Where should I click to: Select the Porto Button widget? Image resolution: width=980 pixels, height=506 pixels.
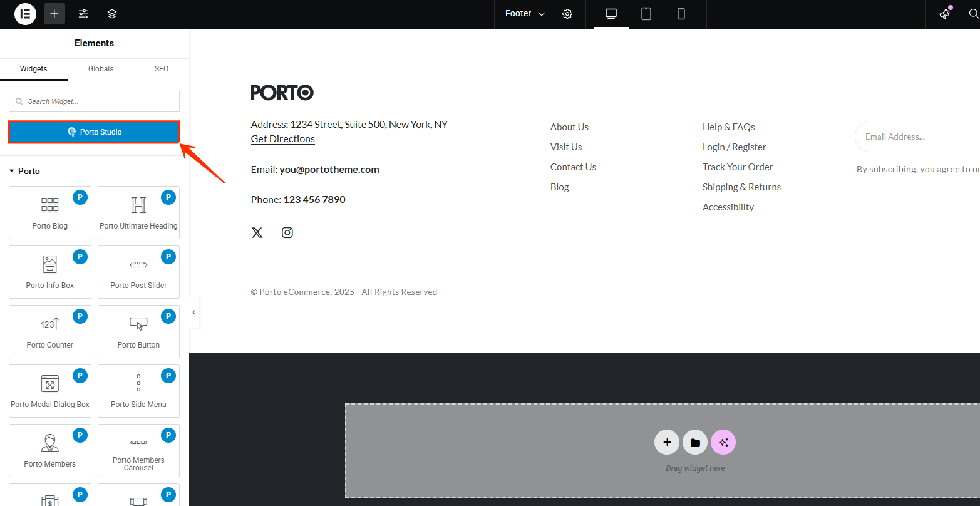138,331
